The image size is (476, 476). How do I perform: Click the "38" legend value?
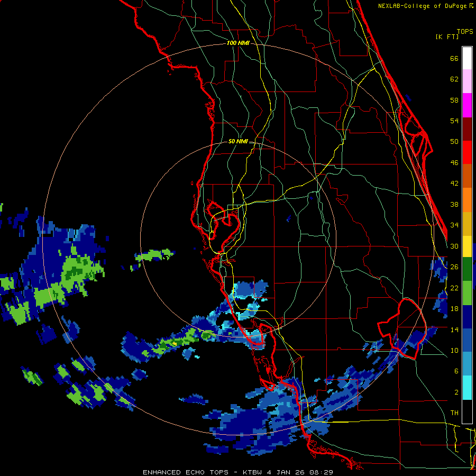point(454,205)
